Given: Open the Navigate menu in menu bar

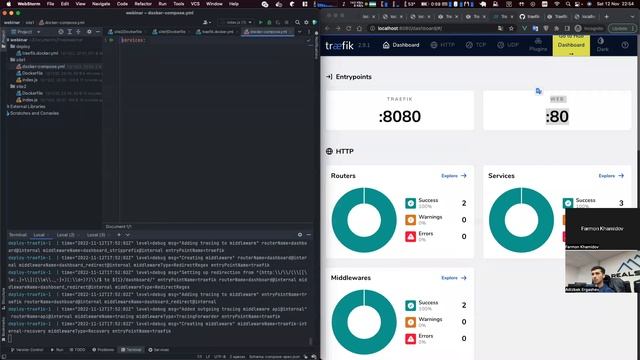Looking at the screenshot, I should [x=101, y=4].
